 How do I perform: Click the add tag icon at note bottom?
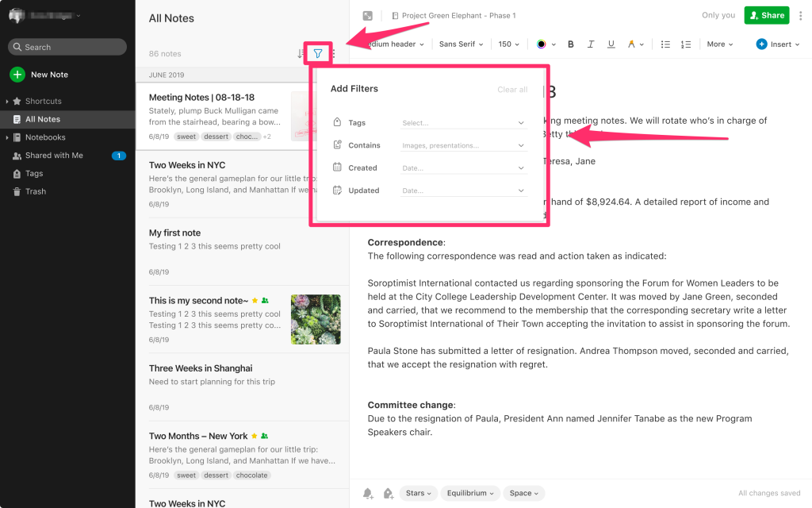389,493
